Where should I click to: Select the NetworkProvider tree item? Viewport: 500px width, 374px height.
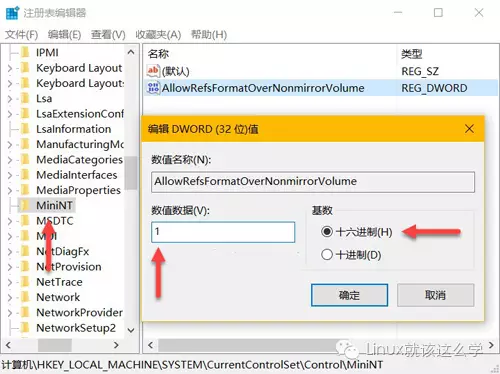tap(79, 312)
